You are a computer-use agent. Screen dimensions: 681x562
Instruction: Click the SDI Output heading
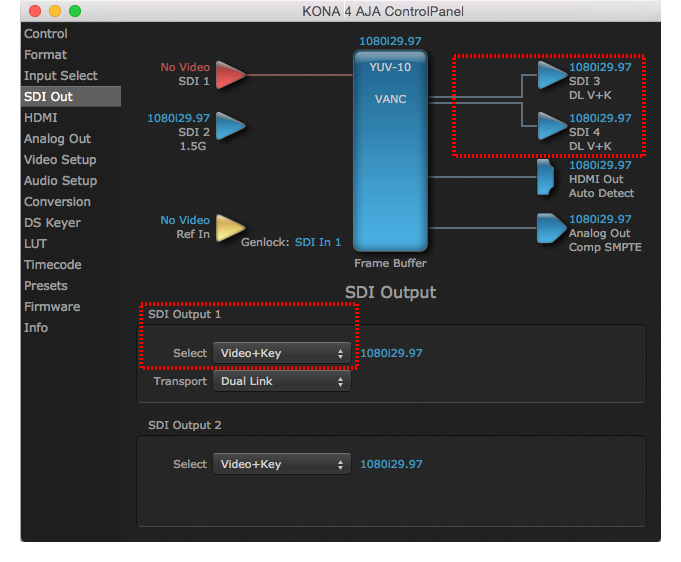click(390, 292)
